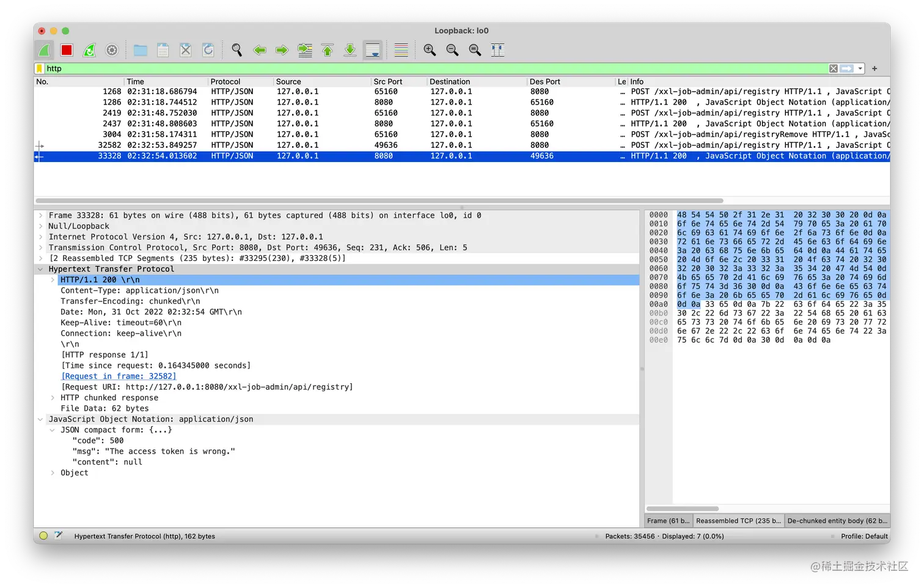
Task: Click hex pane horizontal scrollbar
Action: point(682,509)
